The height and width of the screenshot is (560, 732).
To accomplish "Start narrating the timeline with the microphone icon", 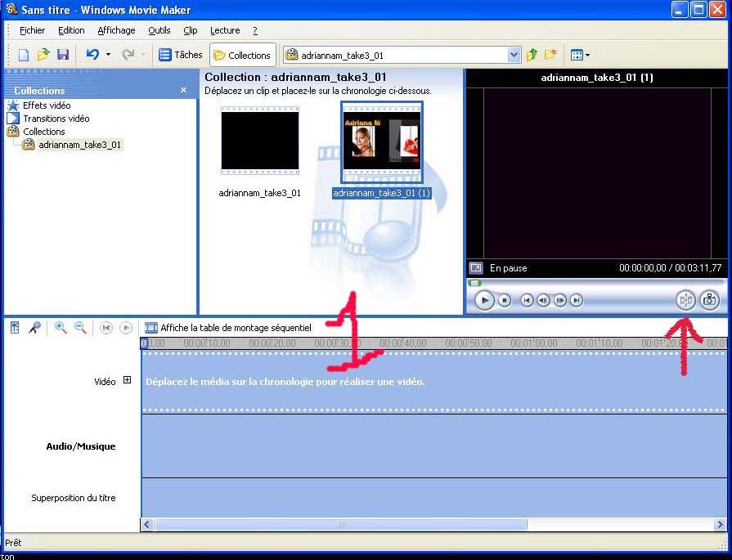I will (34, 328).
